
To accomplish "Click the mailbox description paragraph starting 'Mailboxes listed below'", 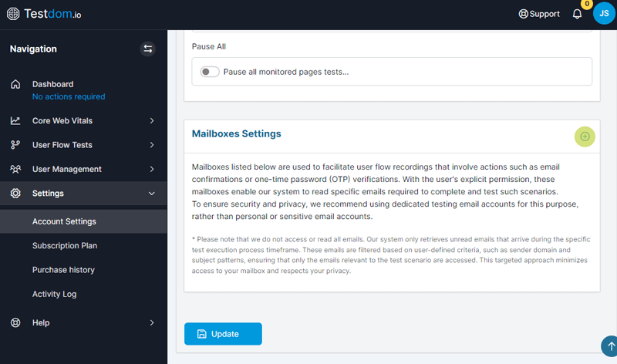I will click(x=386, y=192).
